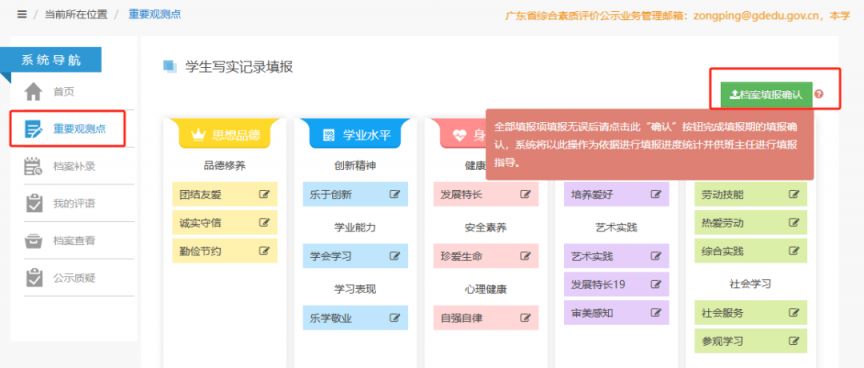Edit icon for 综合实践
The height and width of the screenshot is (368, 864).
794,251
